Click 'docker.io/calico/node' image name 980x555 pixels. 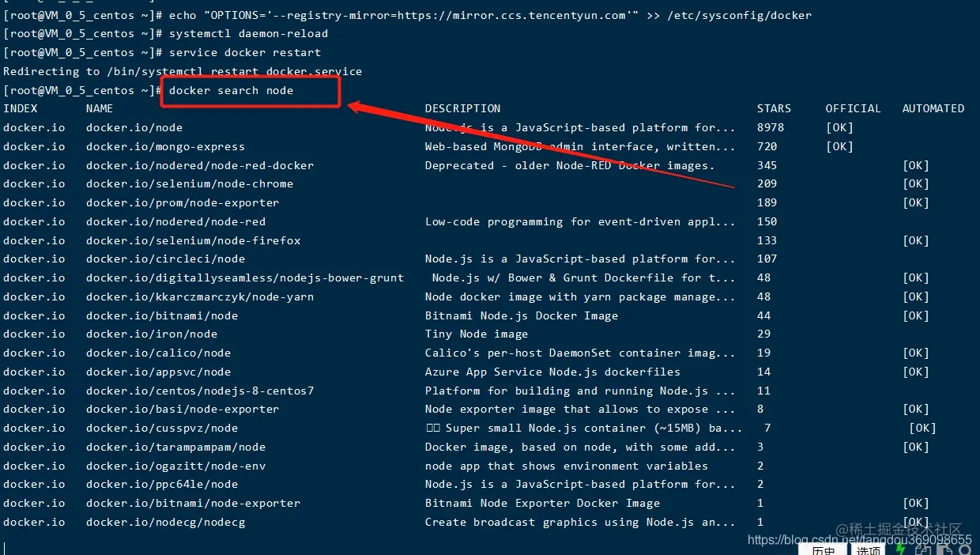coord(159,353)
